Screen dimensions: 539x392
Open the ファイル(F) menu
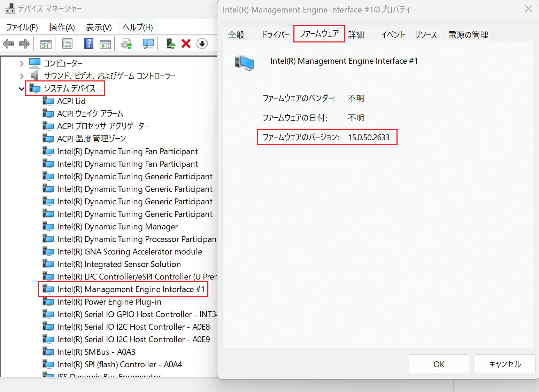coord(22,27)
